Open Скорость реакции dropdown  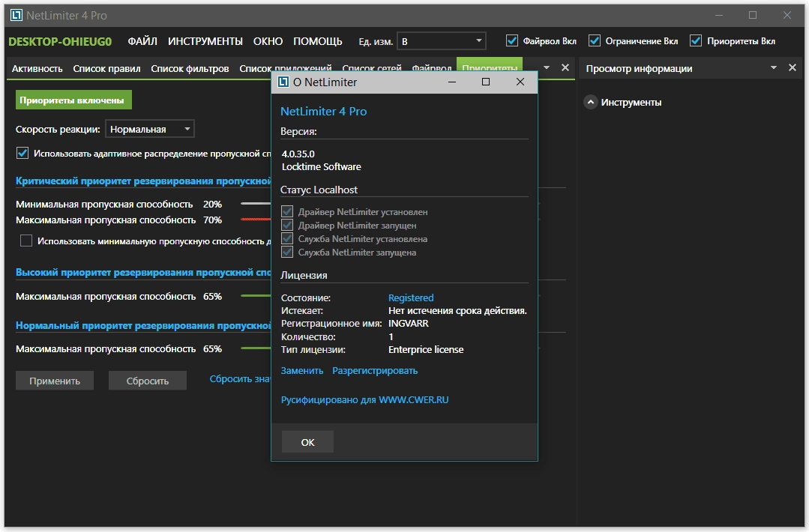coord(150,129)
